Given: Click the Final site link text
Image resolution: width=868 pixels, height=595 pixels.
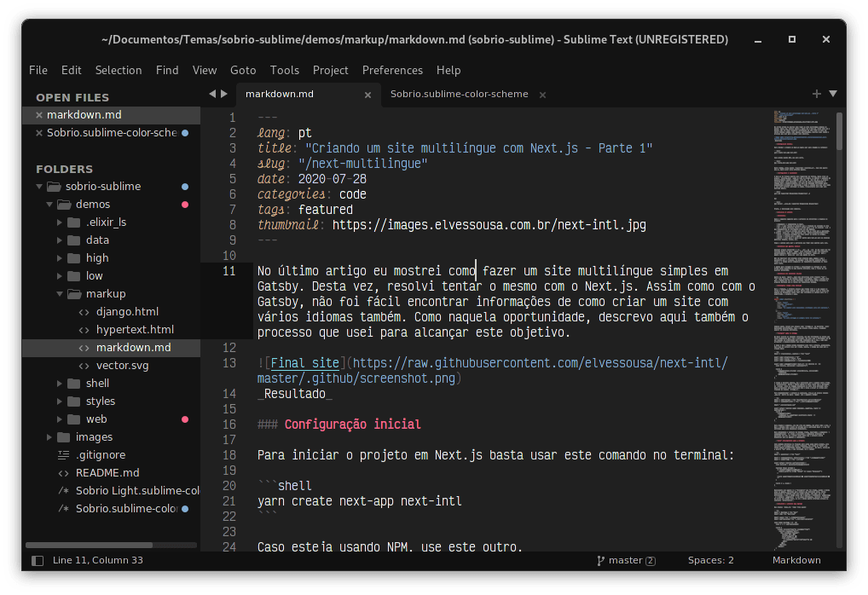Looking at the screenshot, I should pos(304,363).
